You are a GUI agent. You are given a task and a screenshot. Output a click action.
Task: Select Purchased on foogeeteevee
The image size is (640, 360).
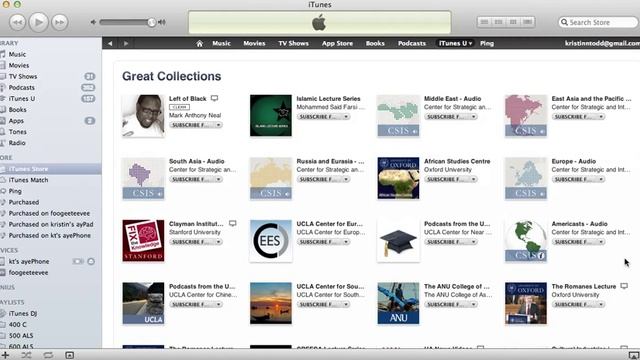(49, 213)
